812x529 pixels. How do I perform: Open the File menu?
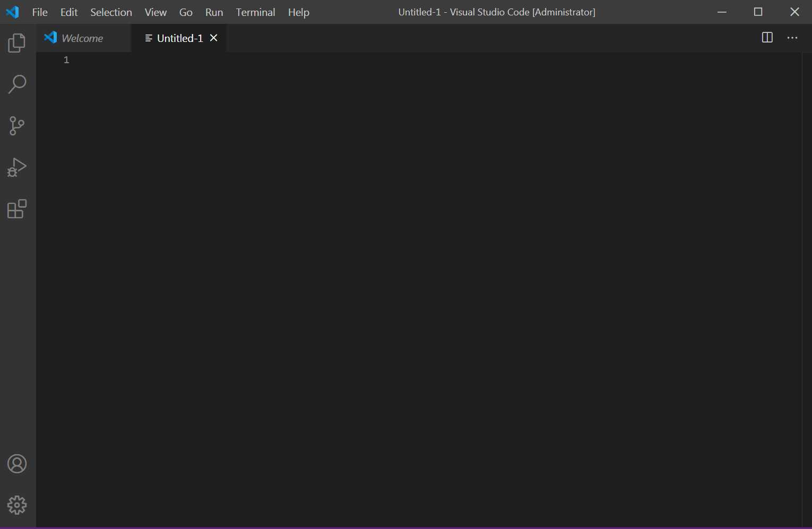point(40,12)
